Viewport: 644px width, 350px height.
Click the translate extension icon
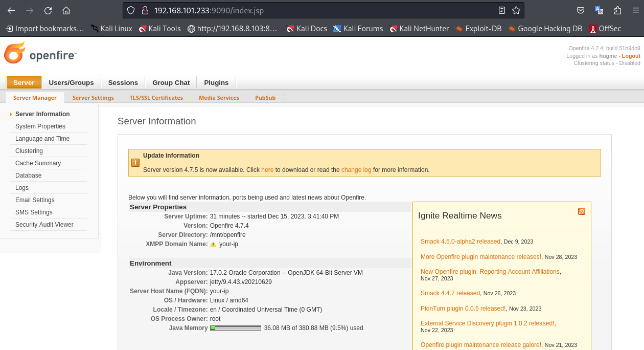599,10
